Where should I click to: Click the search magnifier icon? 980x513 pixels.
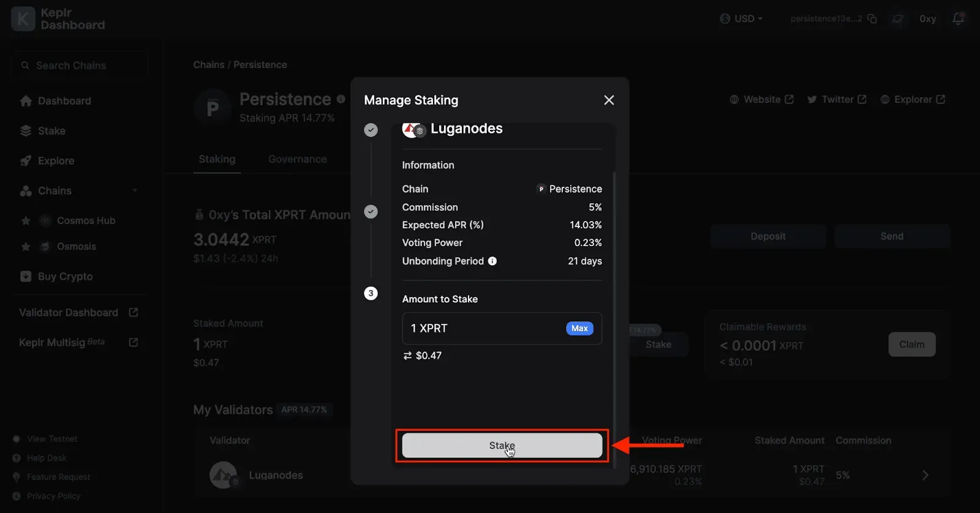click(x=25, y=66)
